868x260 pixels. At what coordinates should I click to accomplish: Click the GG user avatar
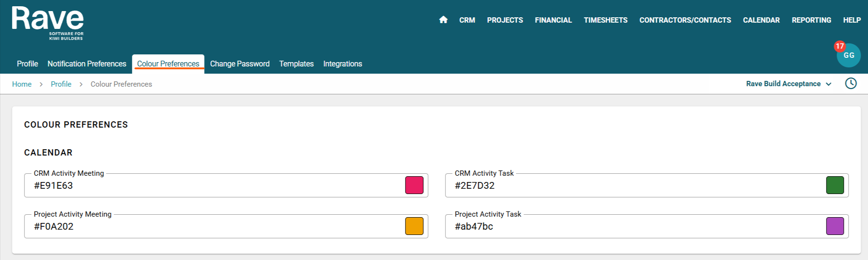click(x=848, y=55)
